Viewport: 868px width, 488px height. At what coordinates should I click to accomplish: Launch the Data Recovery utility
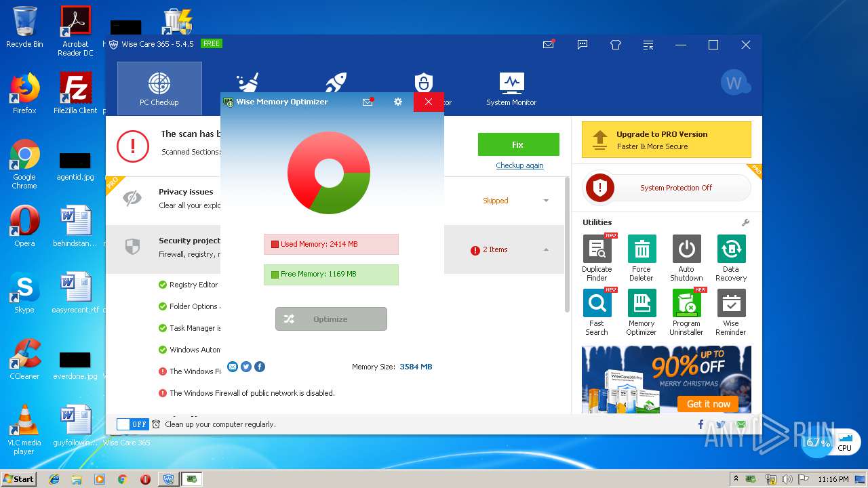731,258
